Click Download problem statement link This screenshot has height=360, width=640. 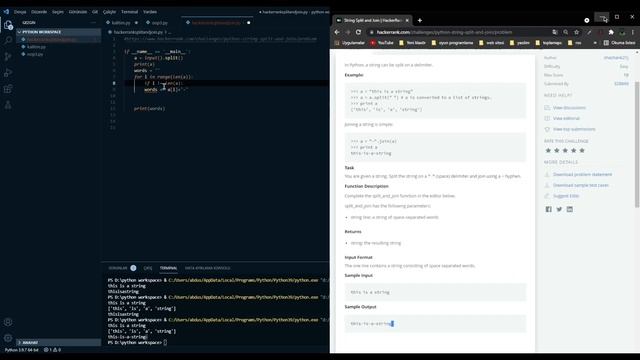click(582, 175)
